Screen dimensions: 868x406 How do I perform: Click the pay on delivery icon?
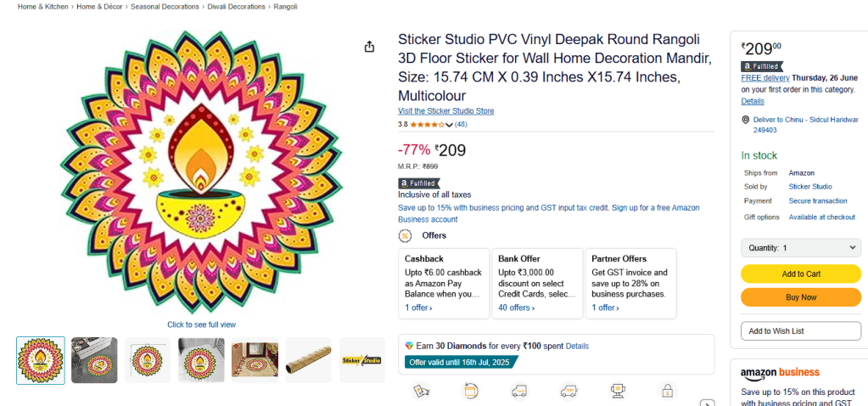422,391
